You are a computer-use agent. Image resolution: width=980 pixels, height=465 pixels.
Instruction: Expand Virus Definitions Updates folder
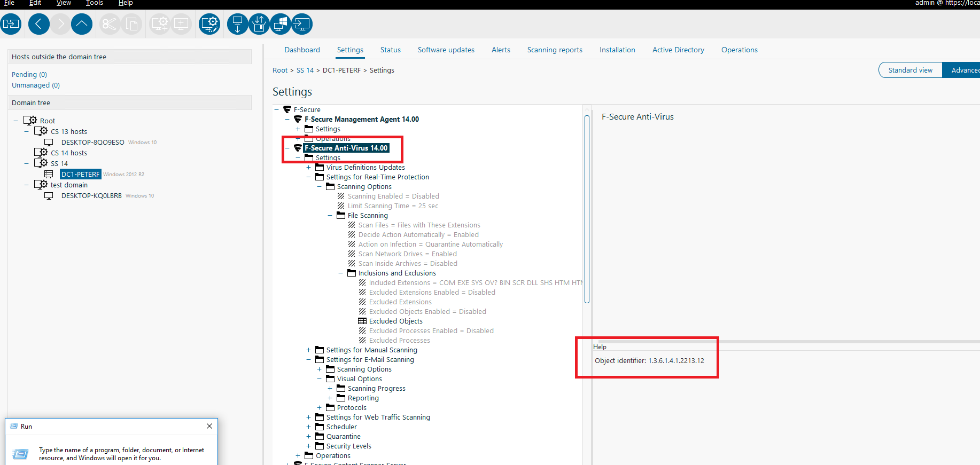tap(308, 167)
